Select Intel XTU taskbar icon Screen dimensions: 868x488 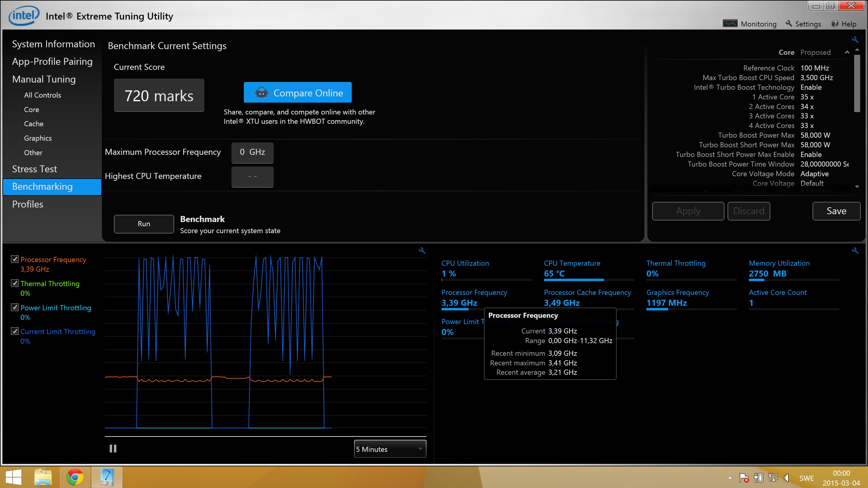[107, 477]
